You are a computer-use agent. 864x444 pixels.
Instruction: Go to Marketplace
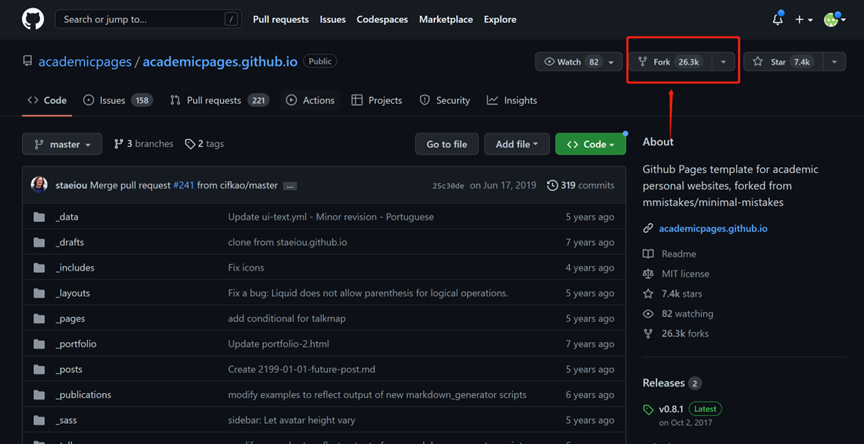[446, 19]
